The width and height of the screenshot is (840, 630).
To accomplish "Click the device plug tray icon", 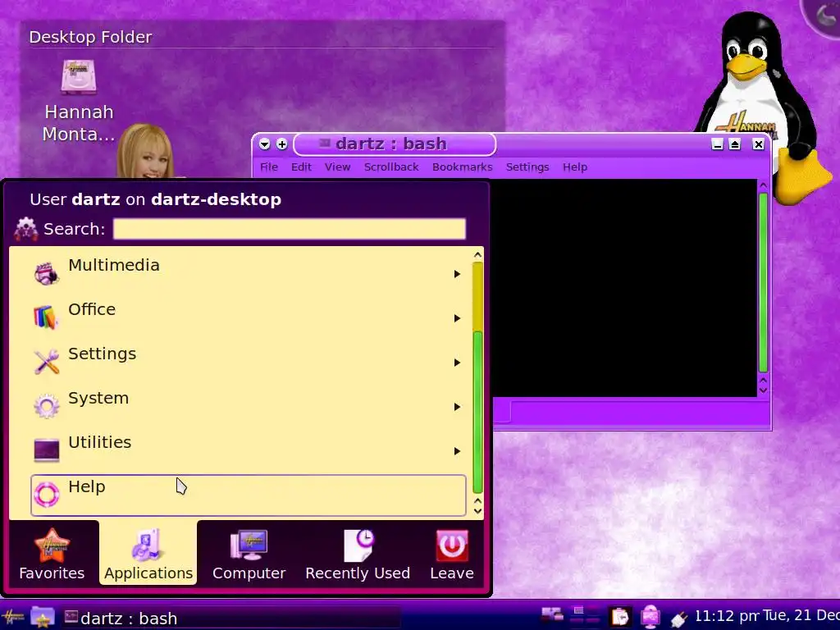I will (x=678, y=619).
